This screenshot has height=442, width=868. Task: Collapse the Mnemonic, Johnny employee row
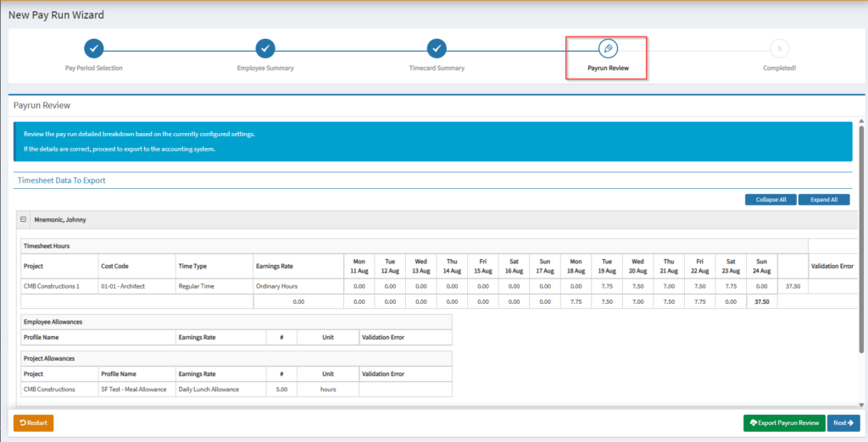pos(23,219)
